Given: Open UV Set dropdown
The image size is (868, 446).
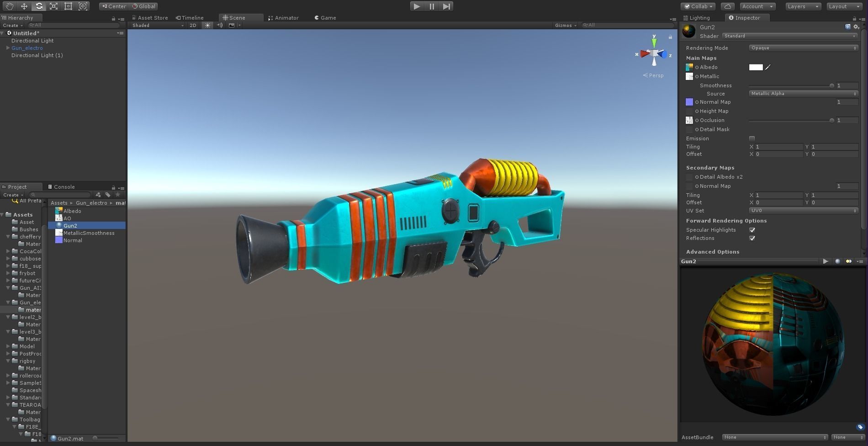Looking at the screenshot, I should [803, 211].
